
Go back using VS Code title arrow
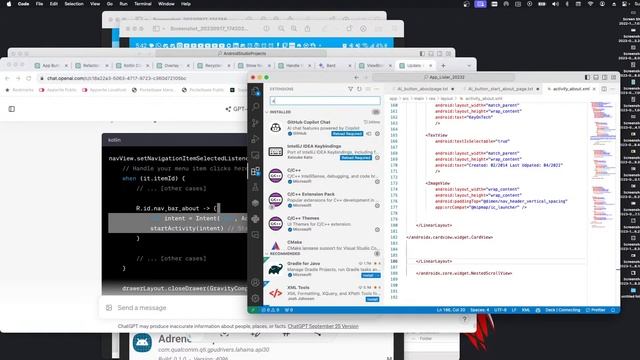coord(356,77)
